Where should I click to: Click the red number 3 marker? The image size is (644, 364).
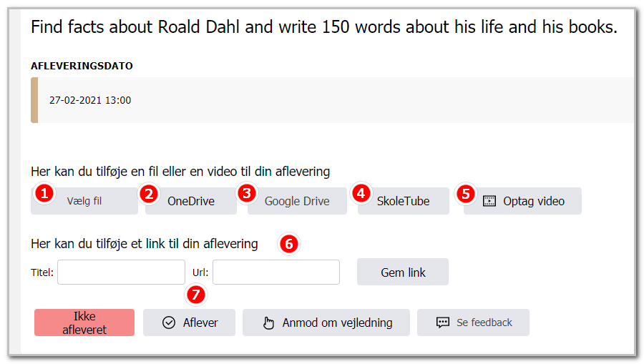pos(247,193)
